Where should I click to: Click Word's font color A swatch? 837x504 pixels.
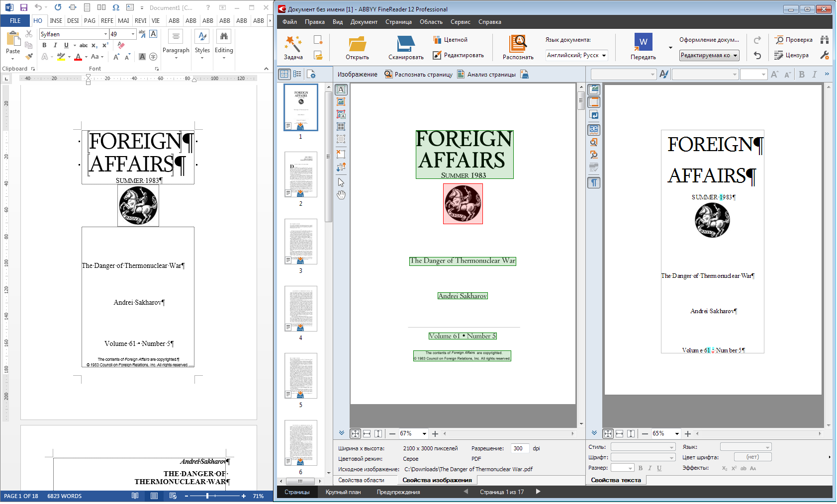[78, 57]
